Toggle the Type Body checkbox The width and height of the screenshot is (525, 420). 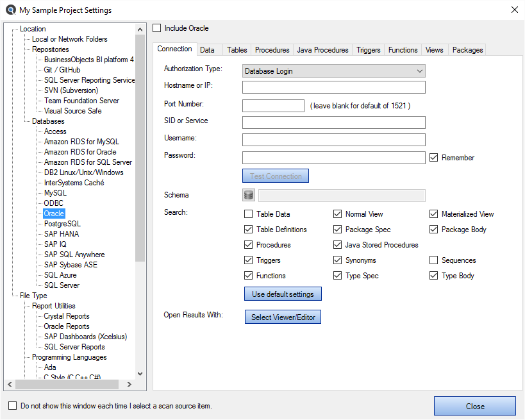pos(433,275)
